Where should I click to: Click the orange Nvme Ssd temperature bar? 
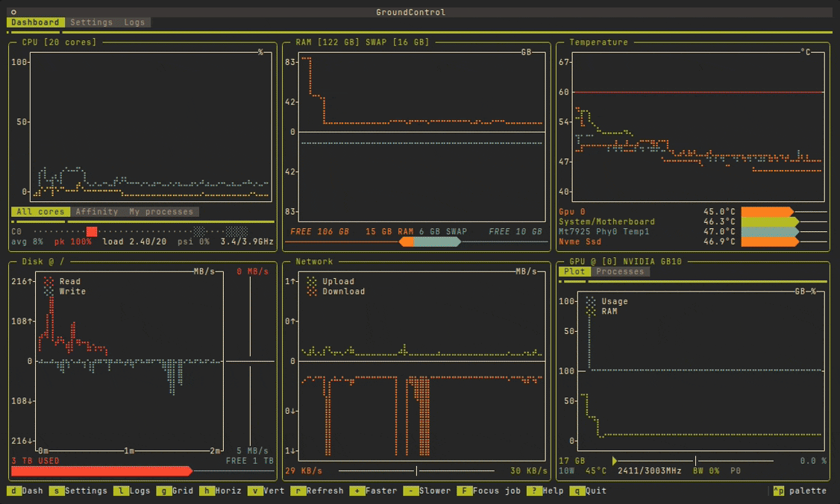tap(770, 242)
